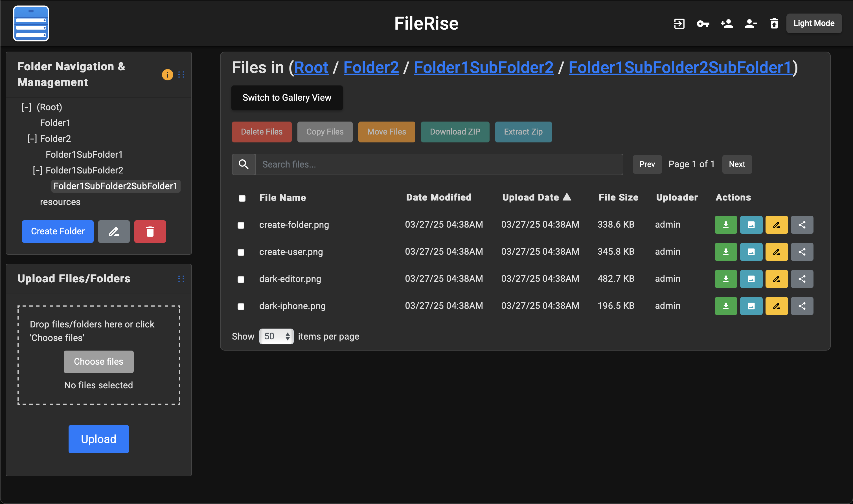This screenshot has height=504, width=853.
Task: Select the resources folder in tree
Action: 60,202
